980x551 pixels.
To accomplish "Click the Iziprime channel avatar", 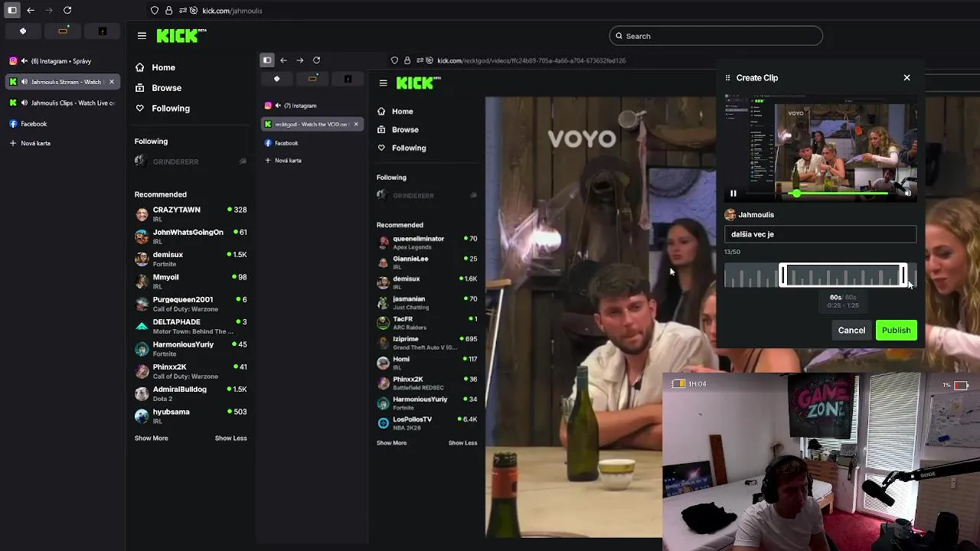I will click(383, 343).
